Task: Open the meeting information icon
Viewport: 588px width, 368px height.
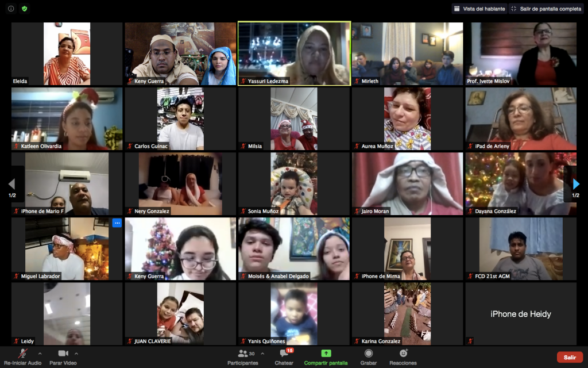Action: click(x=11, y=9)
